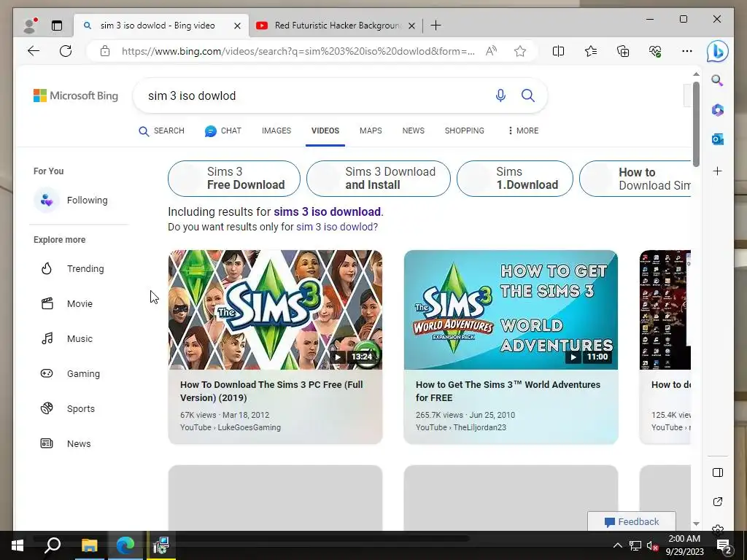Turn on Read aloud icon
This screenshot has height=560, width=747.
tap(491, 51)
